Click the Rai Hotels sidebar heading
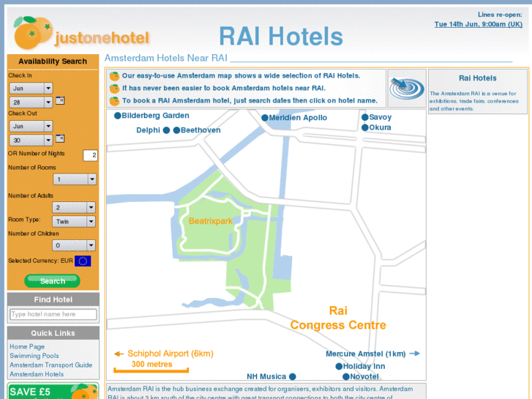The height and width of the screenshot is (399, 532). 478,78
